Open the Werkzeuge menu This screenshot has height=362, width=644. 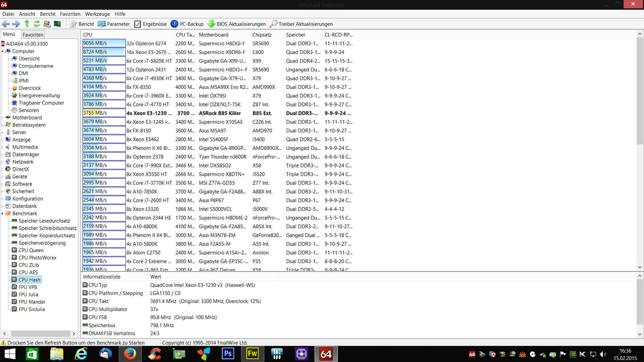click(98, 14)
